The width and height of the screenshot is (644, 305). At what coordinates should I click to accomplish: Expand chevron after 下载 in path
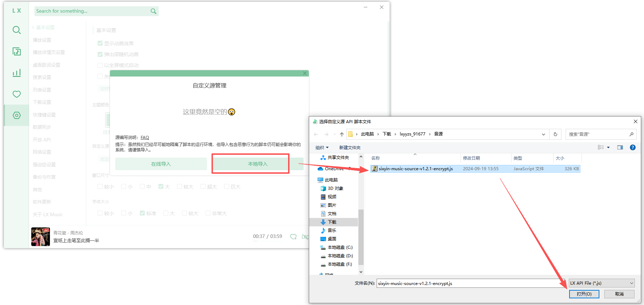coord(395,134)
